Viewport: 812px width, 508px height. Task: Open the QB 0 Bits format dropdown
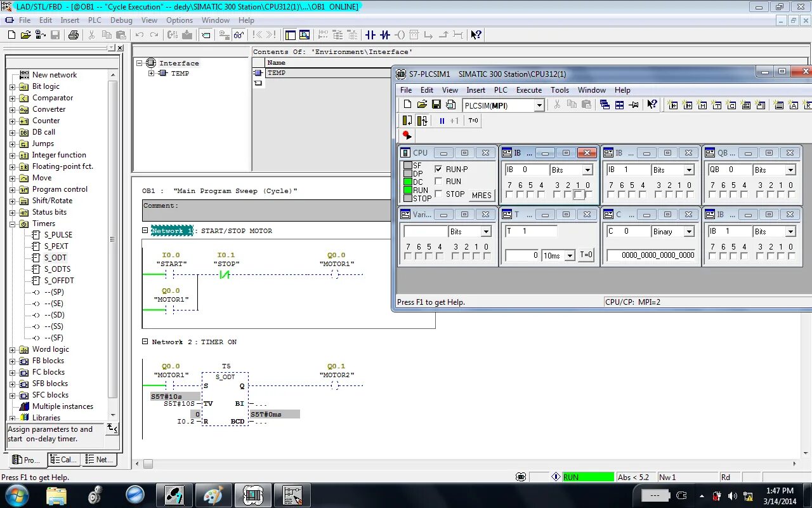click(x=790, y=170)
